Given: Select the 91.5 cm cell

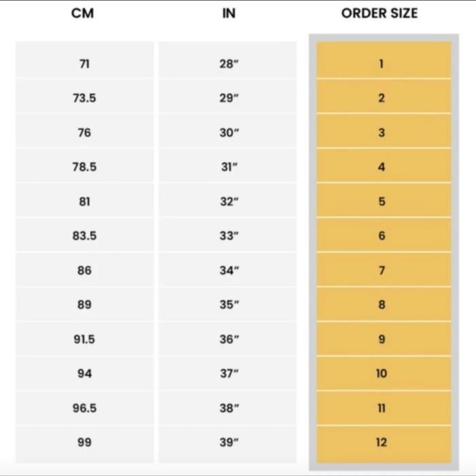Looking at the screenshot, I should 84,339.
